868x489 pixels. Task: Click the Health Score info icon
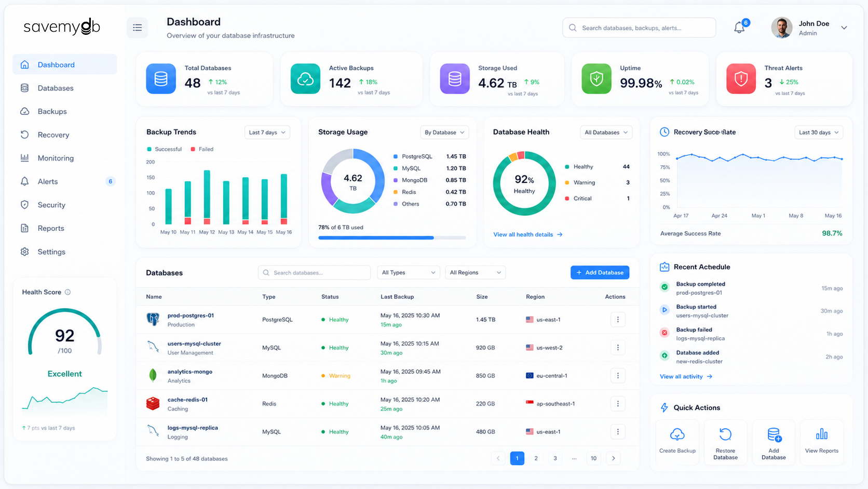67,292
